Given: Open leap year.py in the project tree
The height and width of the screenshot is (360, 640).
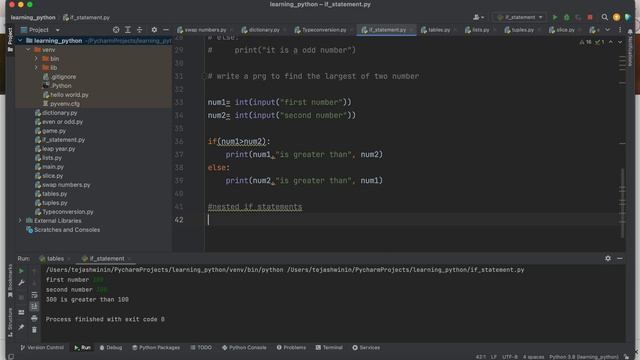Looking at the screenshot, I should [55, 149].
